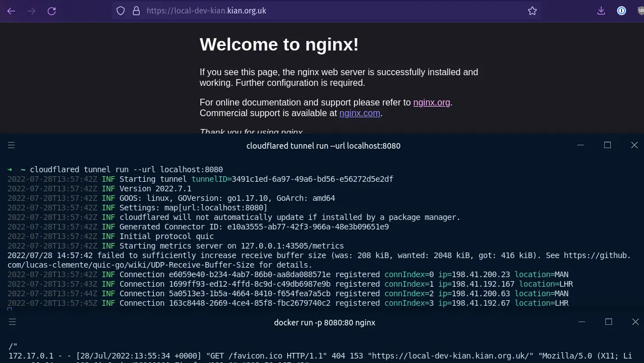Open tracking protection shield icon

click(121, 11)
